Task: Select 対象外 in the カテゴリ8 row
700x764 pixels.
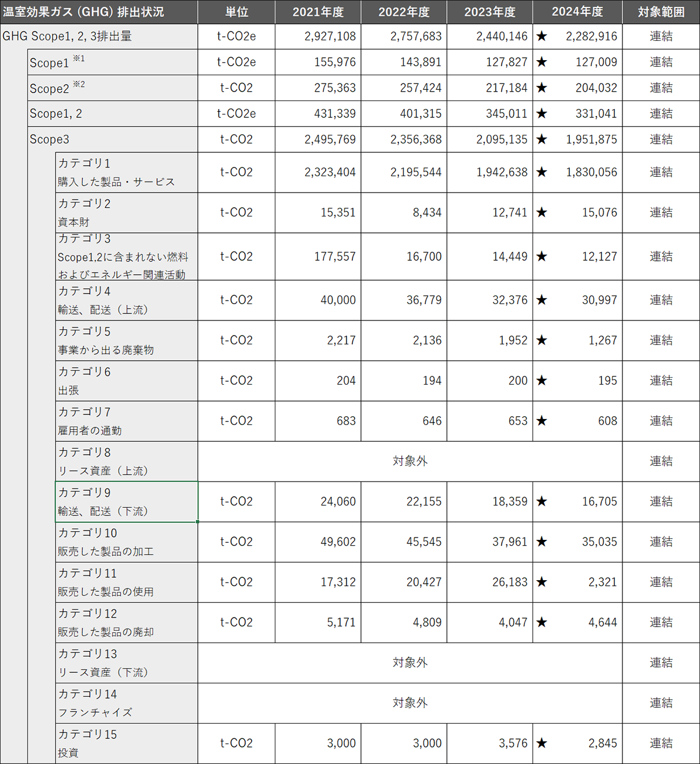Action: pos(410,461)
